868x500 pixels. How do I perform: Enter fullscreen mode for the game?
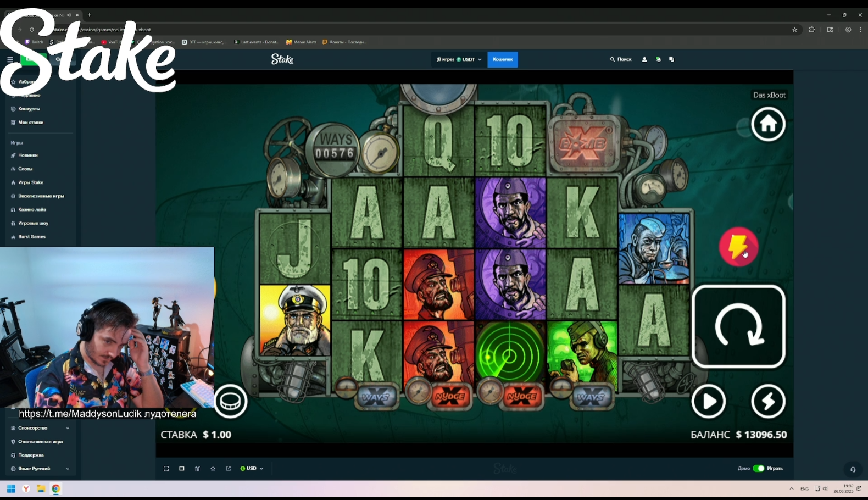pyautogui.click(x=166, y=469)
